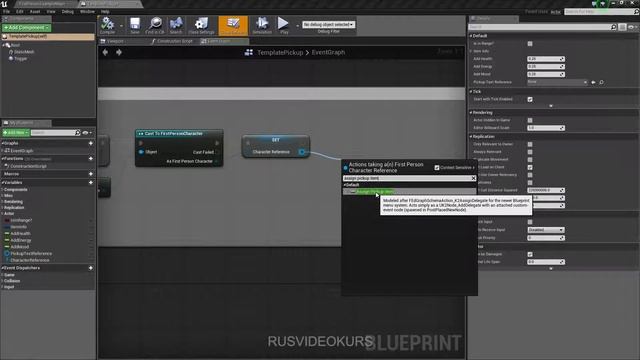
Task: Navigate back with the graph left arrow
Action: [105, 52]
